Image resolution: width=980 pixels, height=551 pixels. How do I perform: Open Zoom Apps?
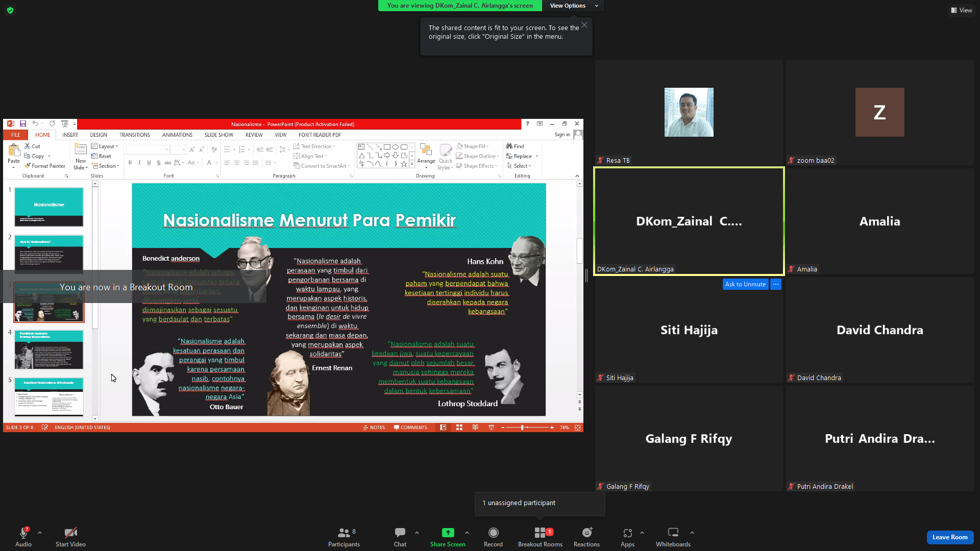[x=627, y=537]
